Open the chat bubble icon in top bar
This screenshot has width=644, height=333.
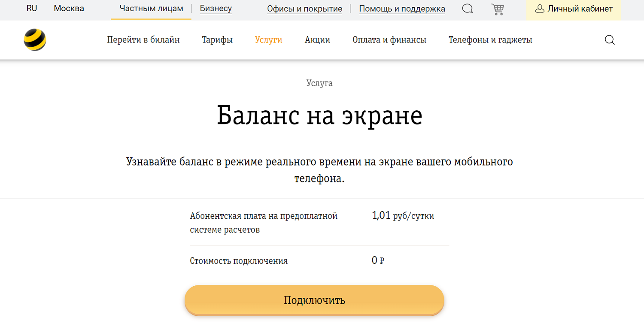[x=468, y=9]
